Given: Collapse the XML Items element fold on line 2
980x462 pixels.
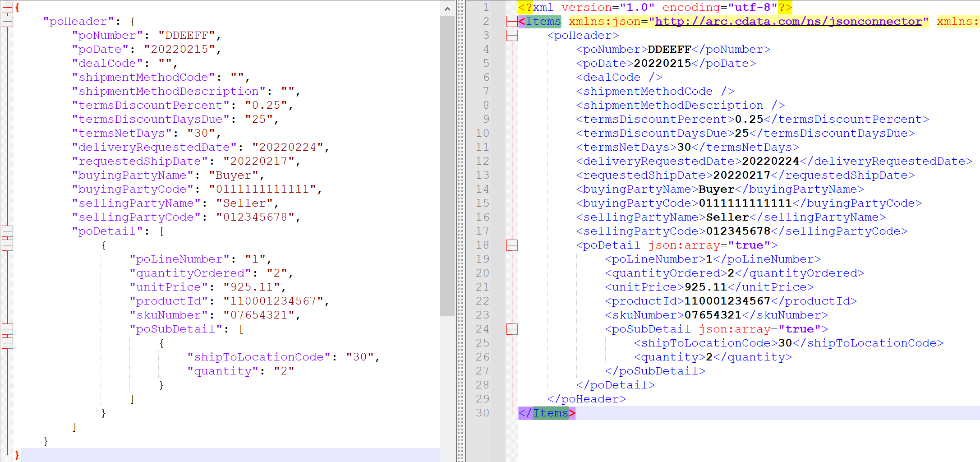Looking at the screenshot, I should [512, 22].
